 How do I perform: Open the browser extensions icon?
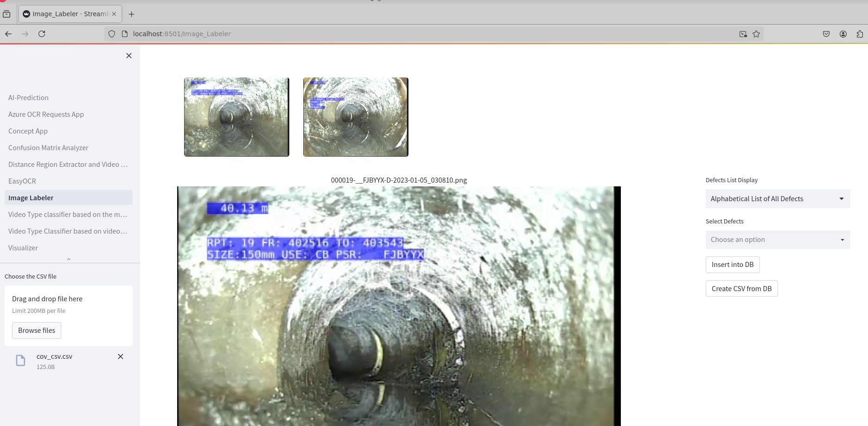coord(860,34)
